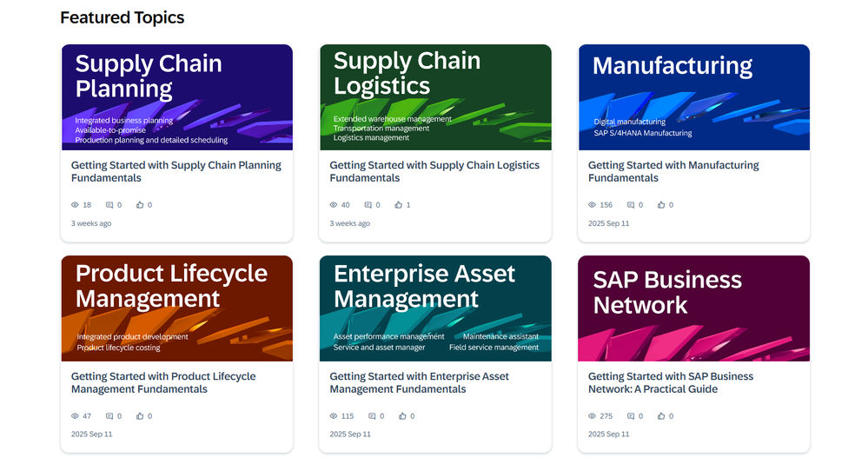The image size is (868, 464).
Task: Click thumbs-up icon on Product Lifecycle Management card
Action: click(x=140, y=416)
